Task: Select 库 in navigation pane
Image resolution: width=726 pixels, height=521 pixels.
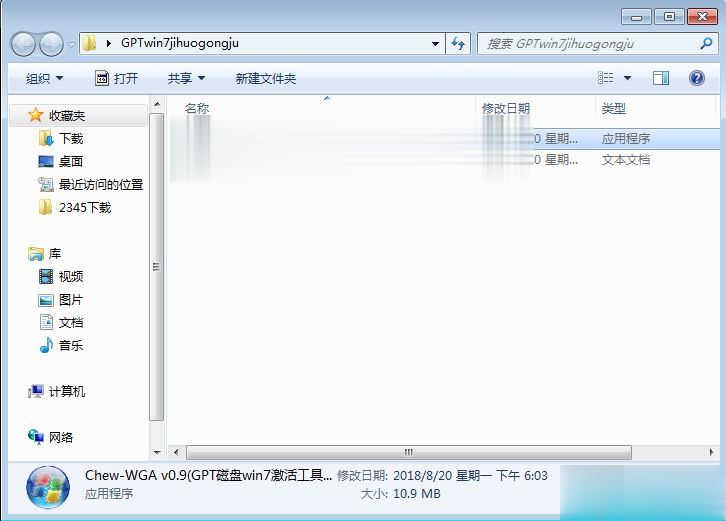Action: [x=55, y=254]
